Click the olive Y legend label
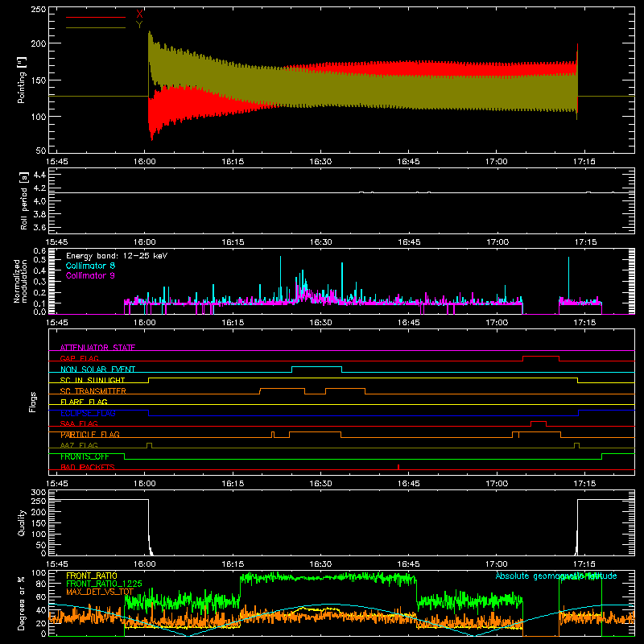This screenshot has height=644, width=644. click(x=139, y=25)
